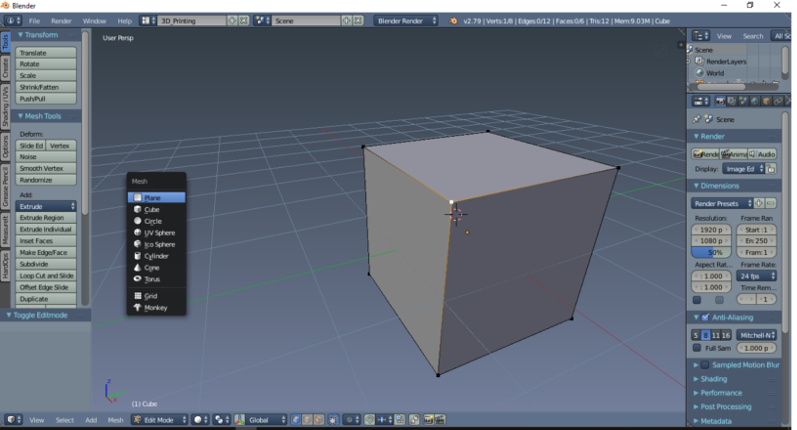797x430 pixels.
Task: Open the Info editor type selector
Action: pos(13,21)
